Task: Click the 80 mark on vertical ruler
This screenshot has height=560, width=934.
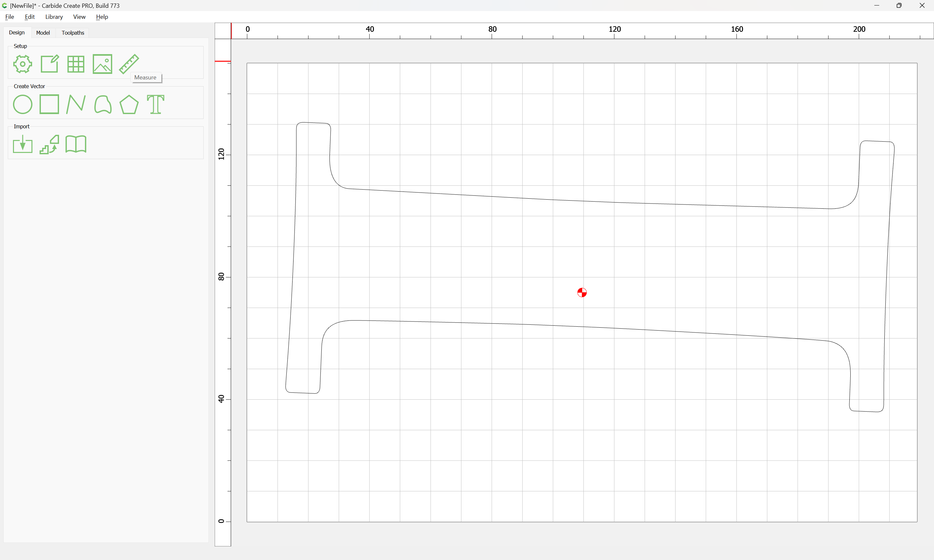Action: [221, 277]
